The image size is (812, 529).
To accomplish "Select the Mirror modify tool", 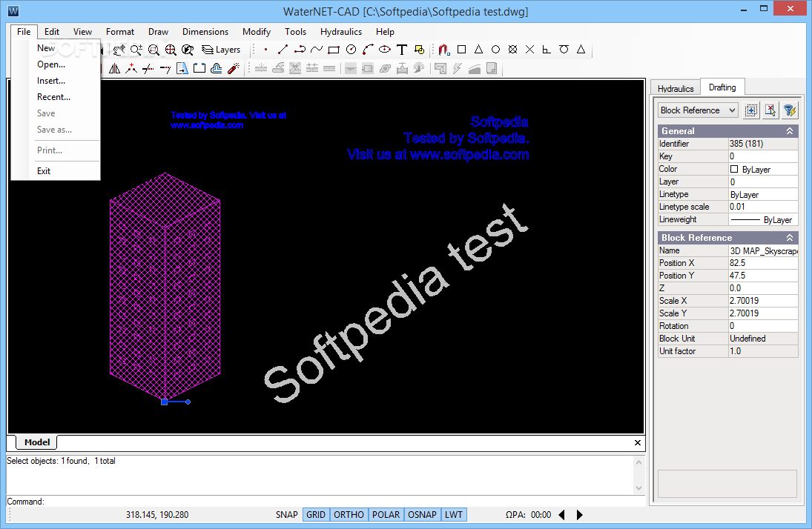I will click(x=114, y=68).
